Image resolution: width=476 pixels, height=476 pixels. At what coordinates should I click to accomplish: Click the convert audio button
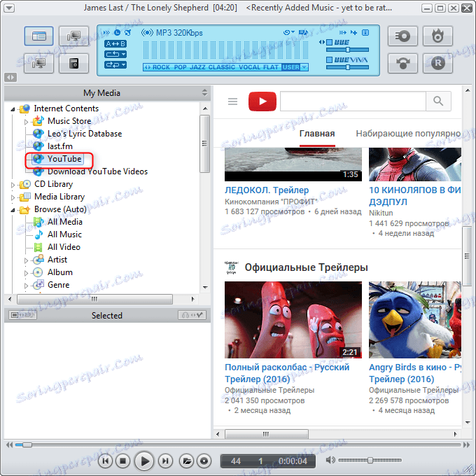click(x=402, y=63)
